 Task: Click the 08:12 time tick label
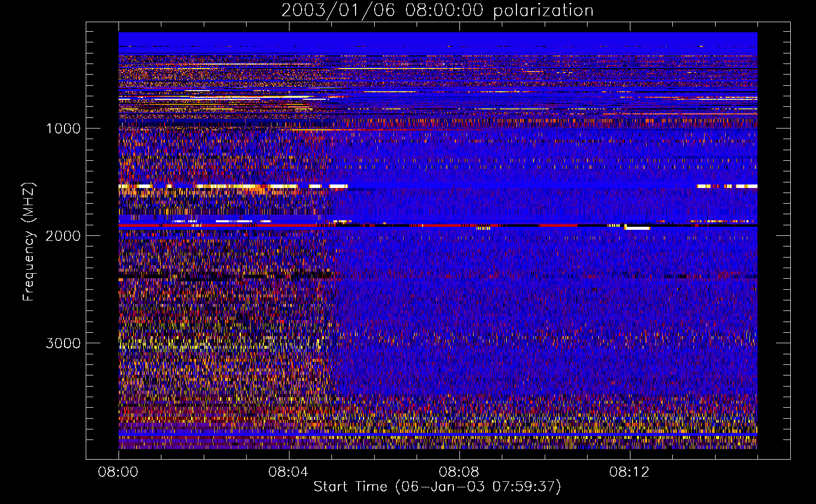click(629, 472)
